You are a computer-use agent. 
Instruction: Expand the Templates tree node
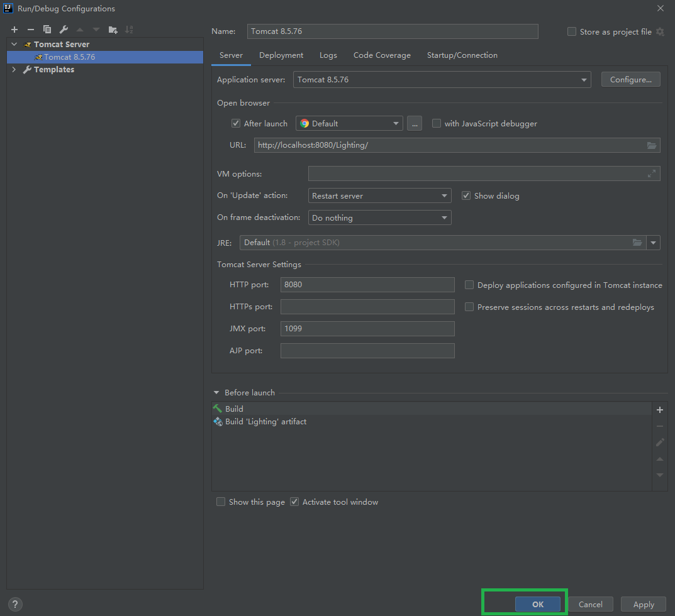[14, 69]
